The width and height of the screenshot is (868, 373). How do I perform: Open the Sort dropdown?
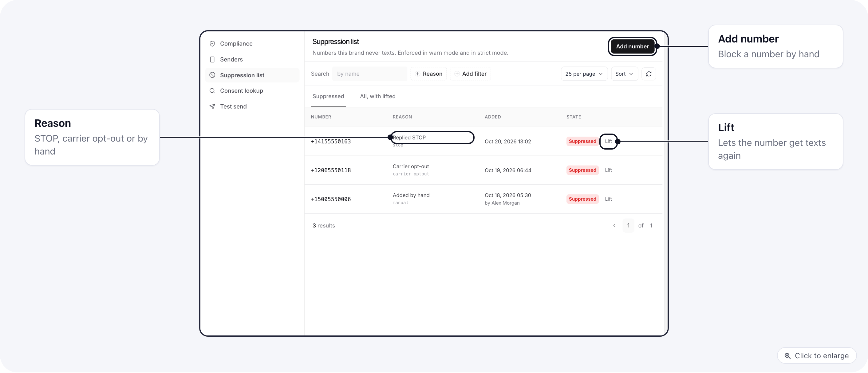(x=624, y=74)
